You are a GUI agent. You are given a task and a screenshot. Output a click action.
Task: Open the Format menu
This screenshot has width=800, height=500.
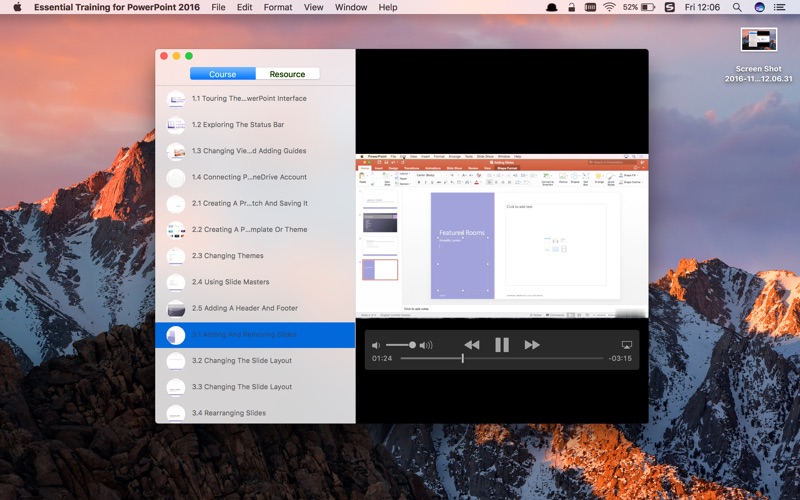tap(278, 7)
